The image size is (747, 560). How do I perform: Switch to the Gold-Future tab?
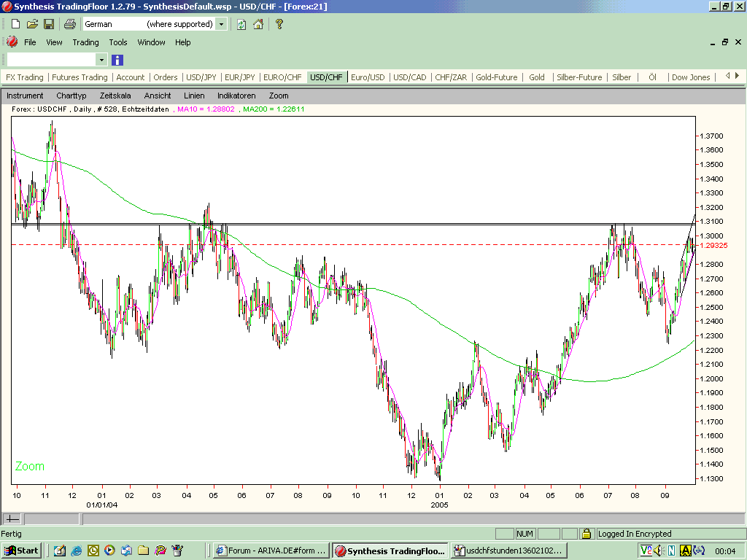[x=496, y=77]
